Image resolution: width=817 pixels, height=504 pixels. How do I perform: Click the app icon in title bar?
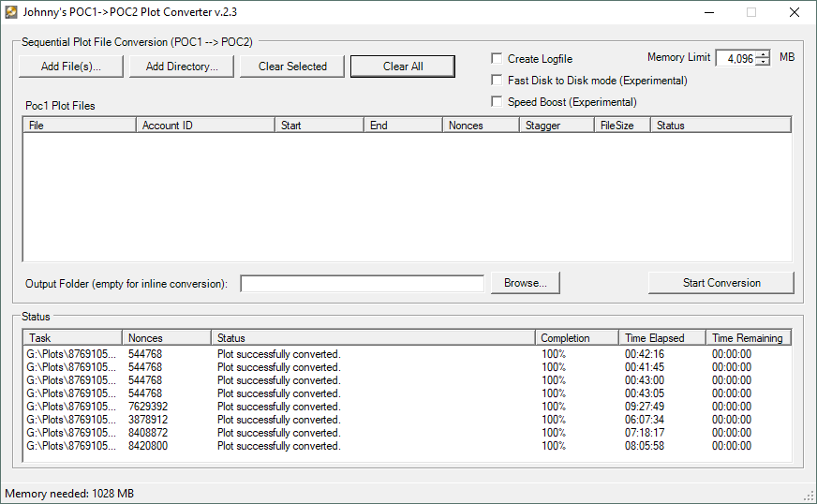pyautogui.click(x=11, y=12)
